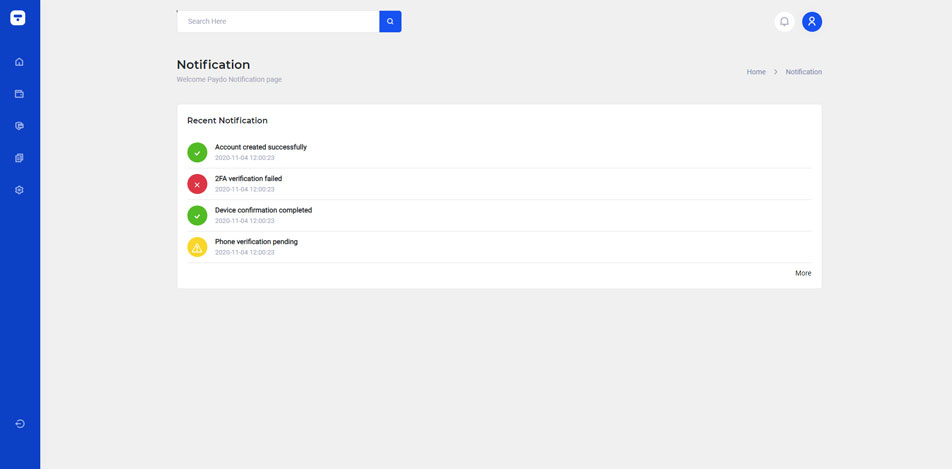952x469 pixels.
Task: Click More to view more notifications
Action: point(803,273)
